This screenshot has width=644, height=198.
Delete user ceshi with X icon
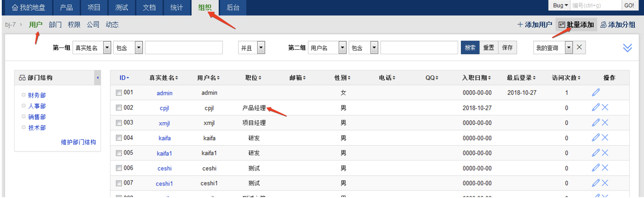tap(605, 168)
